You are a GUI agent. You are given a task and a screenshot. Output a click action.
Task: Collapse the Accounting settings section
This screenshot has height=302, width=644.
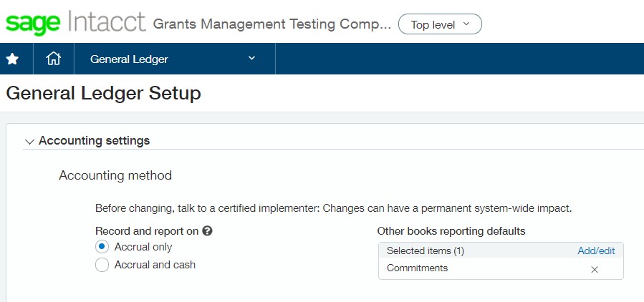point(29,141)
